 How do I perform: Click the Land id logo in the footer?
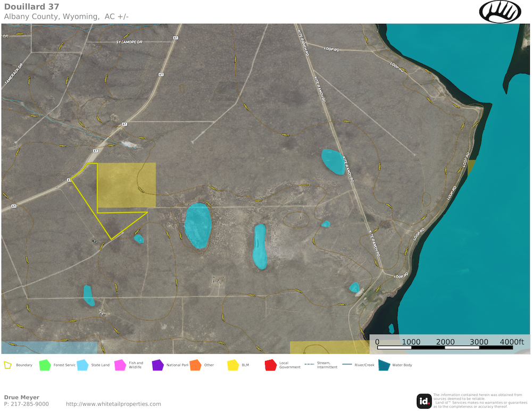click(424, 401)
